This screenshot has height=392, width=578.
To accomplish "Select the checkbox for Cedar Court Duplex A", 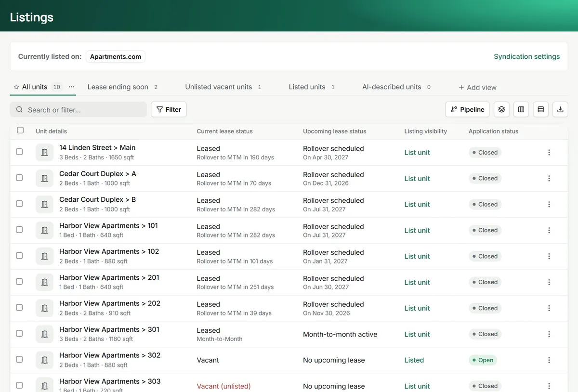I will 19,178.
